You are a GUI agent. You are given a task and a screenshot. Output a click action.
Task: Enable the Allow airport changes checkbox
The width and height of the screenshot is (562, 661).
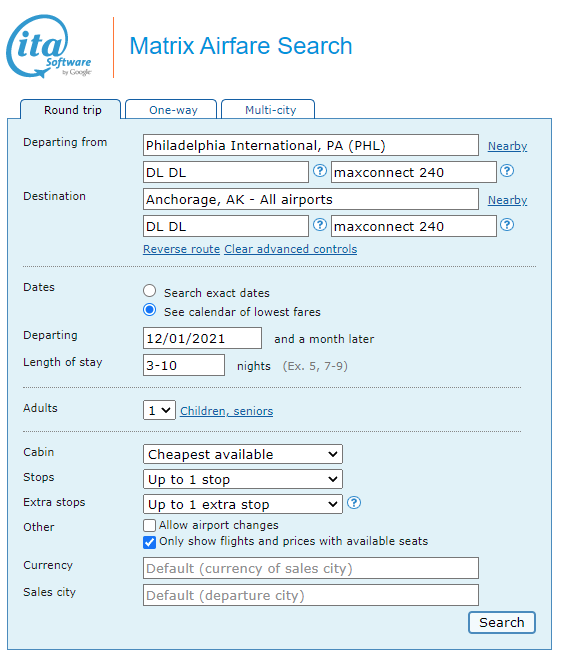pos(149,525)
